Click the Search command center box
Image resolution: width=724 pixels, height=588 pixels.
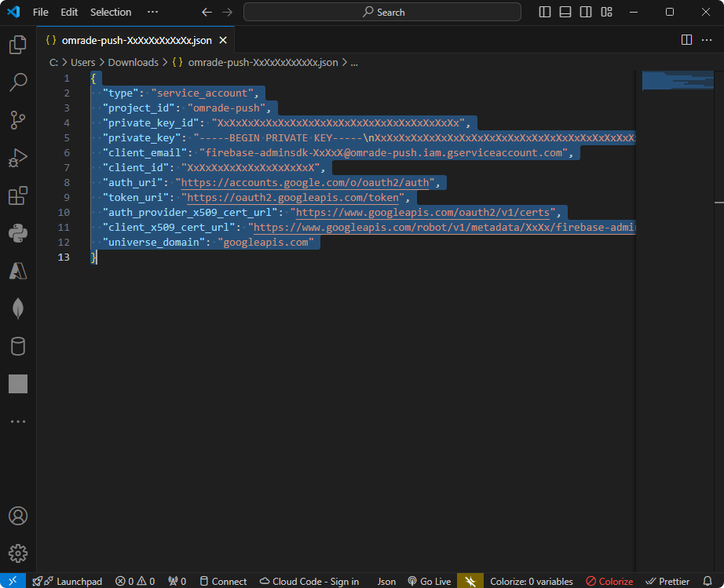382,12
